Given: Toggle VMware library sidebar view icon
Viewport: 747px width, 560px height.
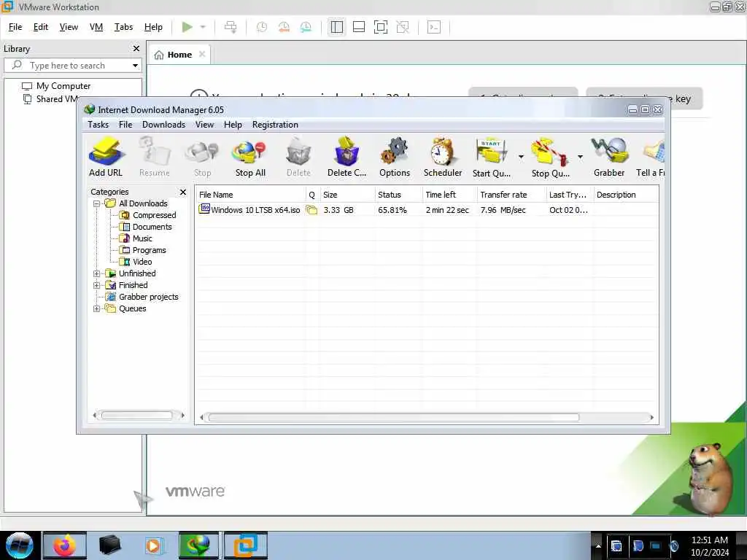Looking at the screenshot, I should click(x=337, y=27).
